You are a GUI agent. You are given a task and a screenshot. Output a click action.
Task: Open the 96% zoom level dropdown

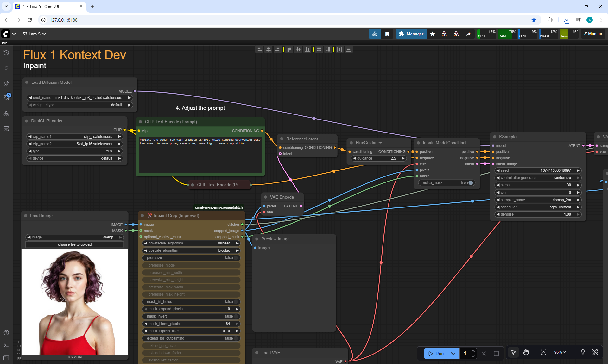[560, 352]
